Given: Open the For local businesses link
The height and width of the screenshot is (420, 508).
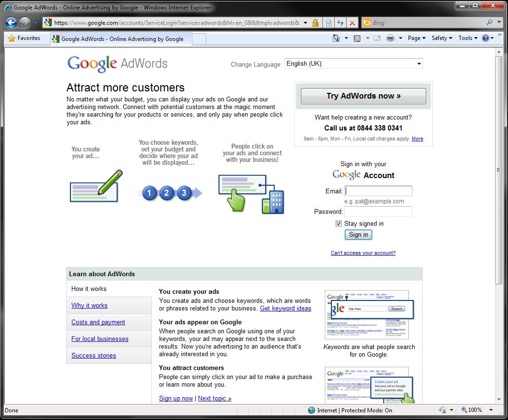Looking at the screenshot, I should [100, 339].
